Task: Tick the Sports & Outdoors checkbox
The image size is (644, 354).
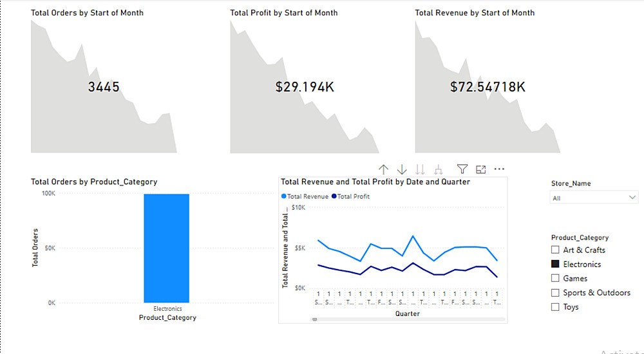Action: [555, 293]
